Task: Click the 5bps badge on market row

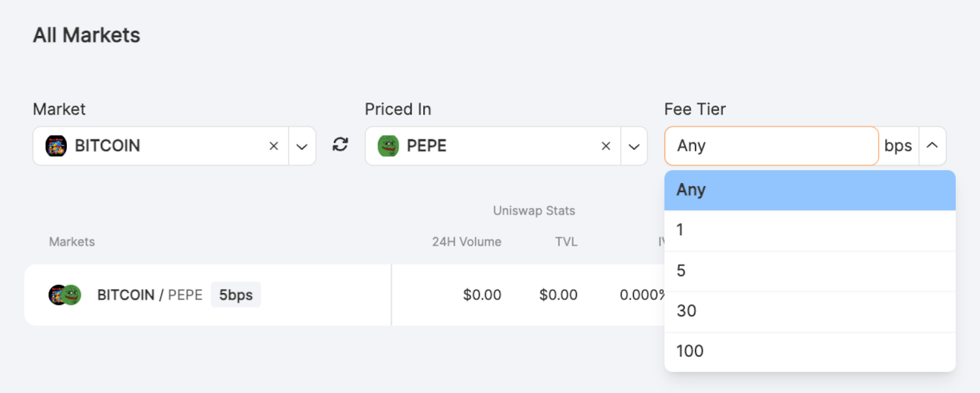Action: [x=236, y=295]
